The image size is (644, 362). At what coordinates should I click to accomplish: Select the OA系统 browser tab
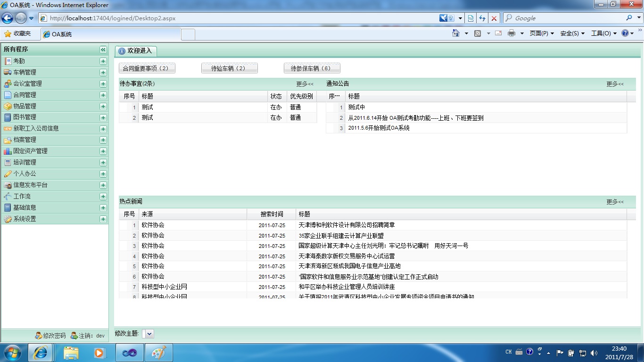[x=111, y=34]
